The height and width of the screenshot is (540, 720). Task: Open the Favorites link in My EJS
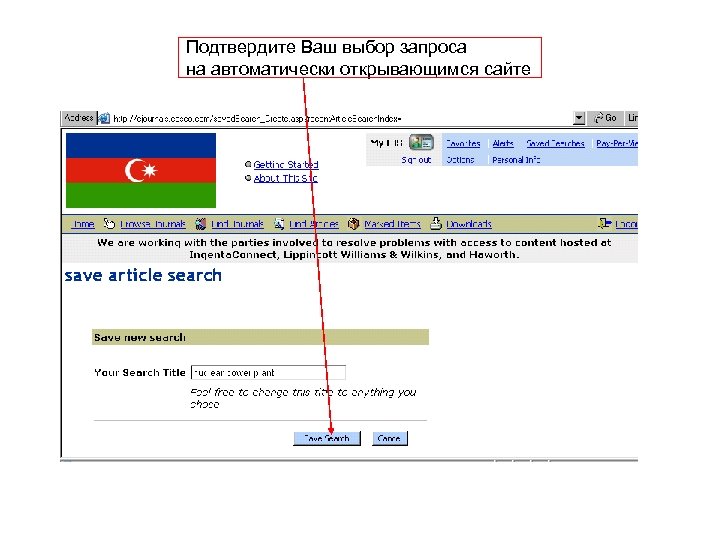(x=463, y=143)
